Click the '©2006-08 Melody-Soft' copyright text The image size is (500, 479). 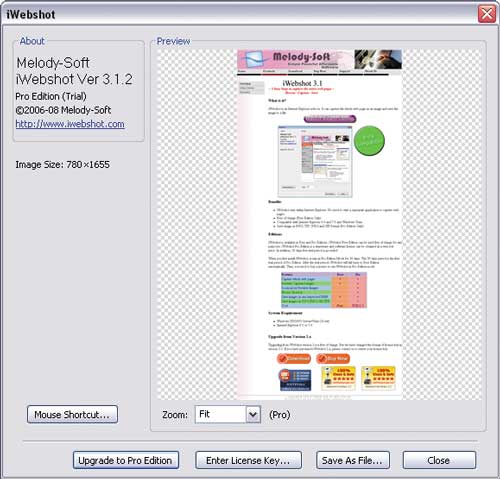(63, 110)
